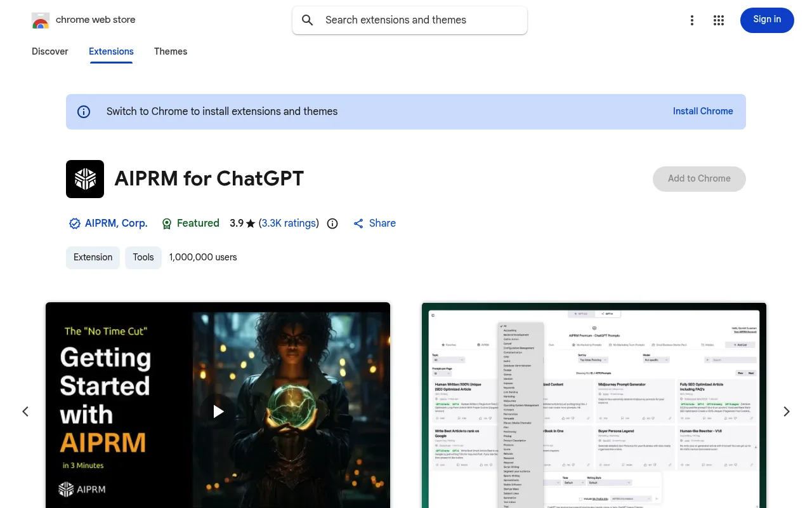
Task: Click the Getting Started with AIPRM video thumbnail
Action: pyautogui.click(x=218, y=405)
